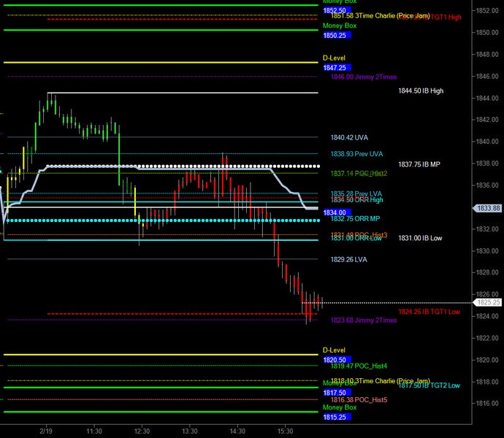Viewport: 504px width, 438px height.
Task: Click the blue 1834.00 price tag
Action: point(337,212)
